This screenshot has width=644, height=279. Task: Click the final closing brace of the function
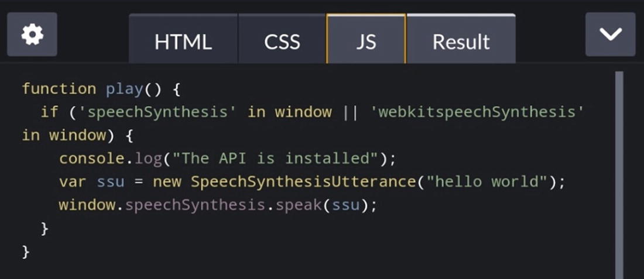pos(26,252)
